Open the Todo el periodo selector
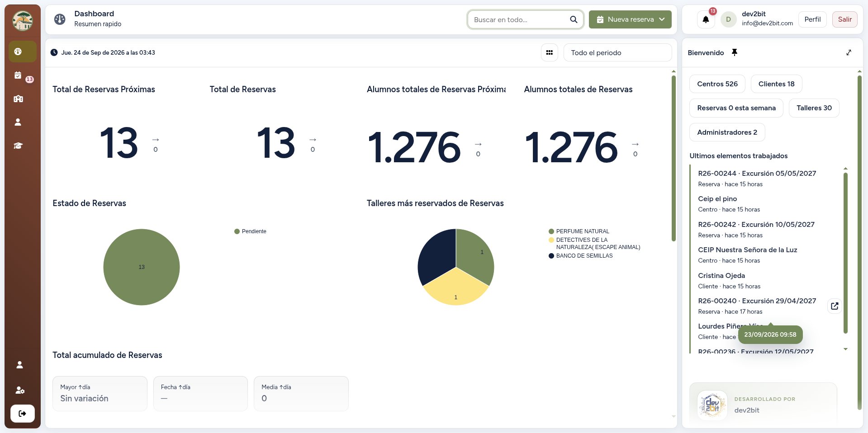The width and height of the screenshot is (868, 433). click(x=617, y=52)
